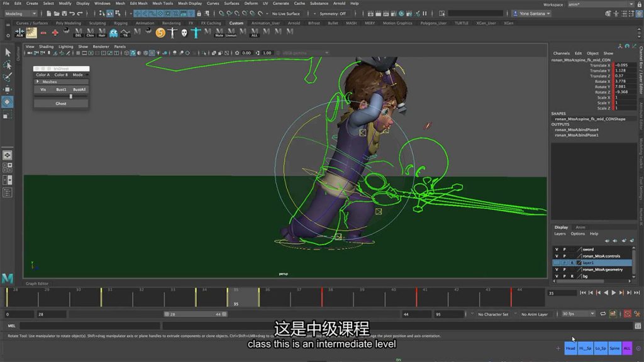Toggle visibility of ronan_MtoA:controls layer
The width and height of the screenshot is (644, 362).
557,256
